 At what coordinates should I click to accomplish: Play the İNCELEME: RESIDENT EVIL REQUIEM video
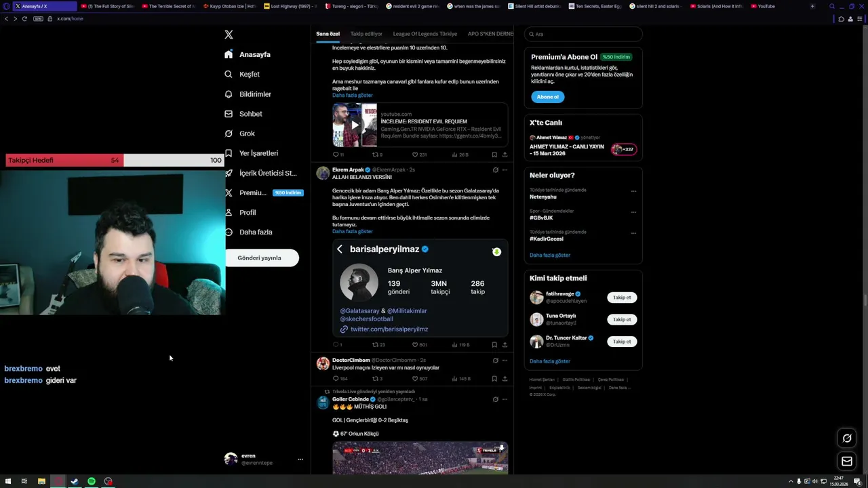(355, 125)
